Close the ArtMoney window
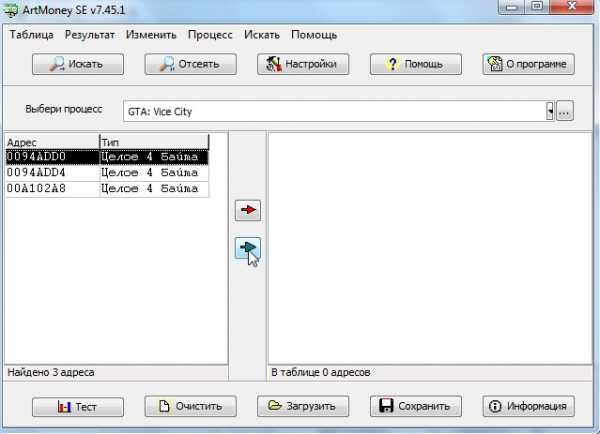The height and width of the screenshot is (434, 600). pyautogui.click(x=572, y=7)
